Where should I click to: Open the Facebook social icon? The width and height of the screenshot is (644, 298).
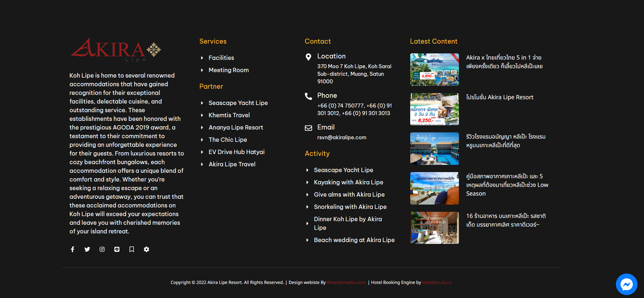pos(73,249)
